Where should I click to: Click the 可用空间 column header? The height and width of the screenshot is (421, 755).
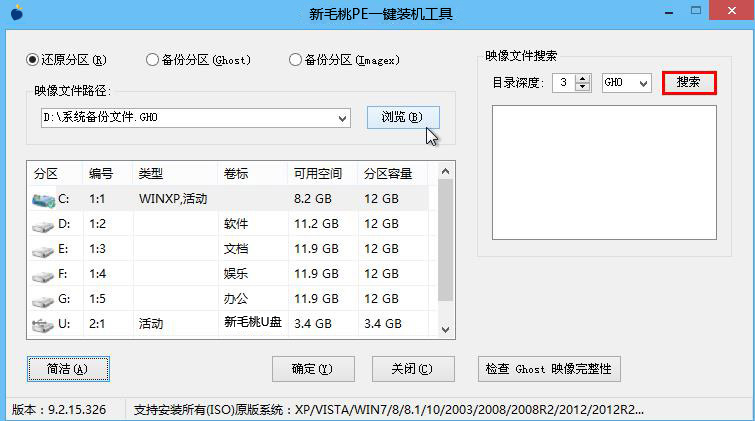318,173
